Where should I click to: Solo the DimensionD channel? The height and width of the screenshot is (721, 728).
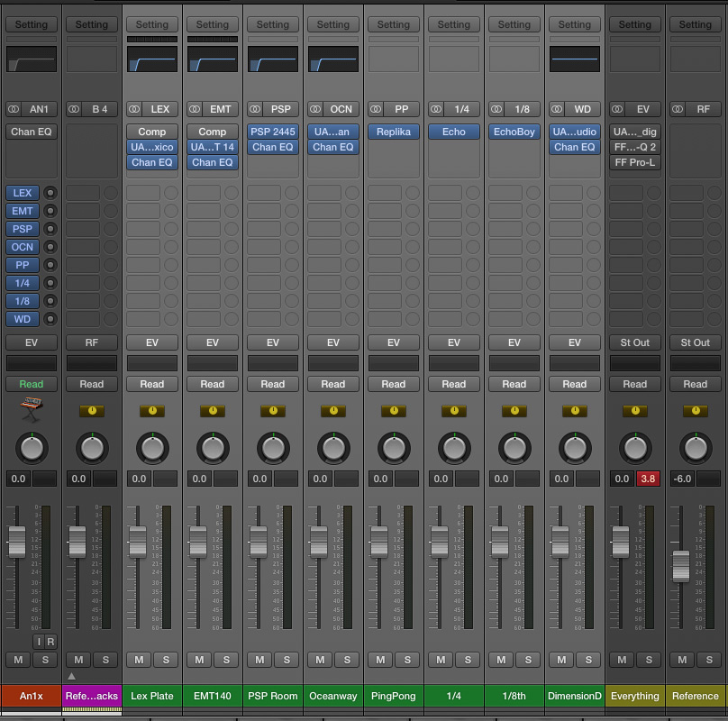pos(588,660)
